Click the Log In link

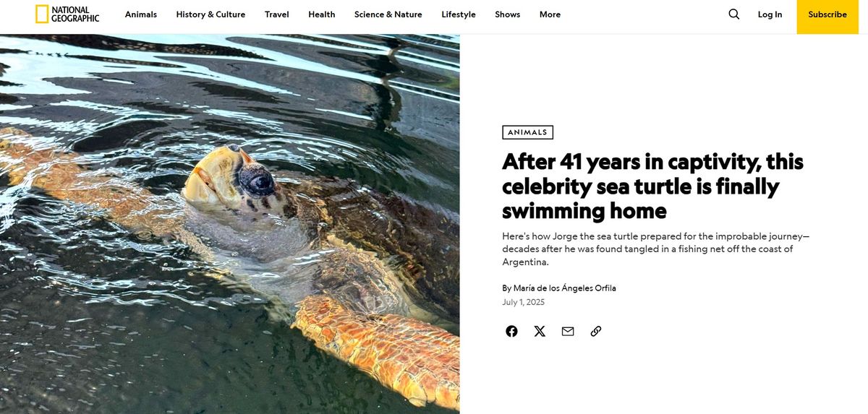pyautogui.click(x=770, y=14)
